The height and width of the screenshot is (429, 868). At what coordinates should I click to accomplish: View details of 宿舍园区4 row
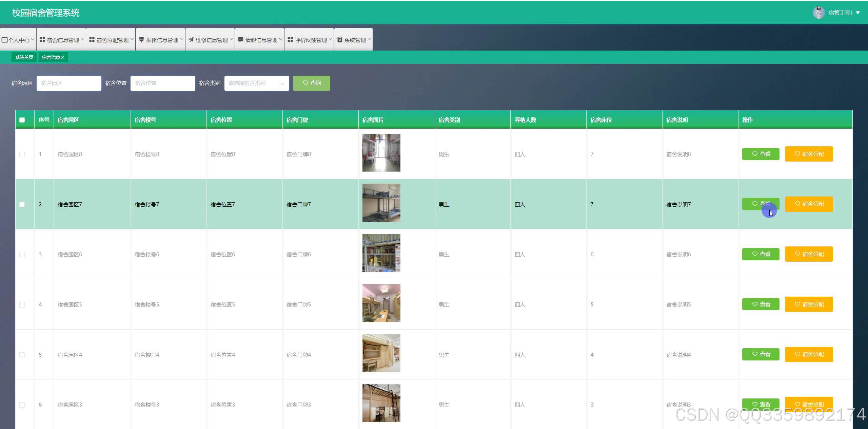tap(761, 354)
